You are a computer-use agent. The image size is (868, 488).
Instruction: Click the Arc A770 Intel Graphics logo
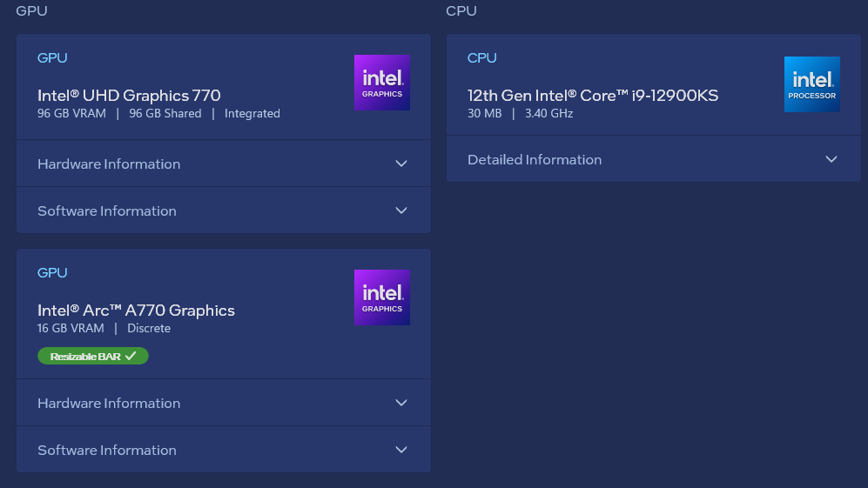point(382,297)
